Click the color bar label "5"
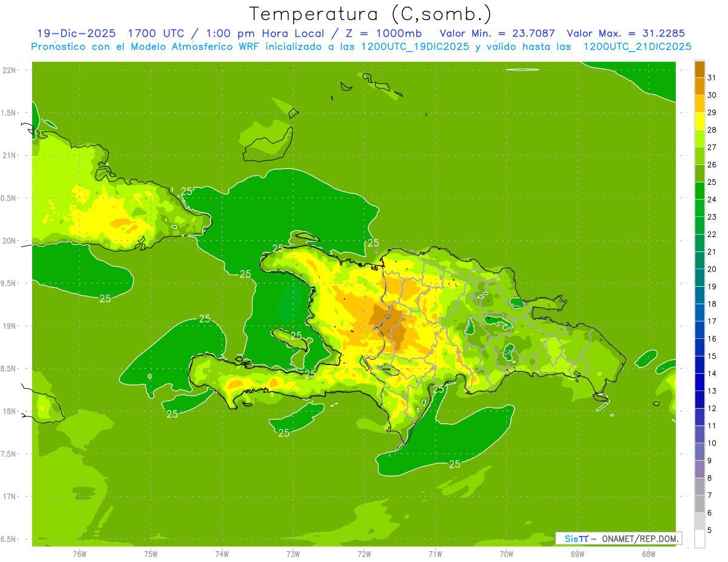Screen dimensions: 728x562 pos(710,530)
